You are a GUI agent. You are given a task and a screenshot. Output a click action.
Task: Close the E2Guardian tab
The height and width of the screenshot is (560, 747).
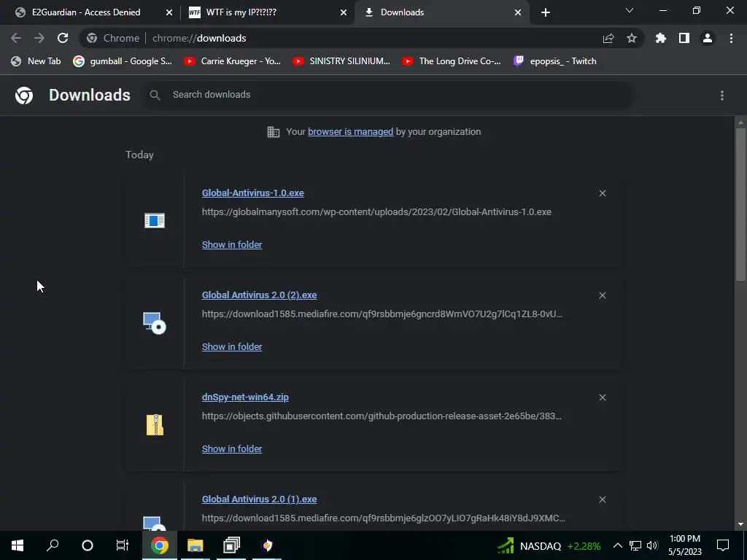click(x=169, y=13)
